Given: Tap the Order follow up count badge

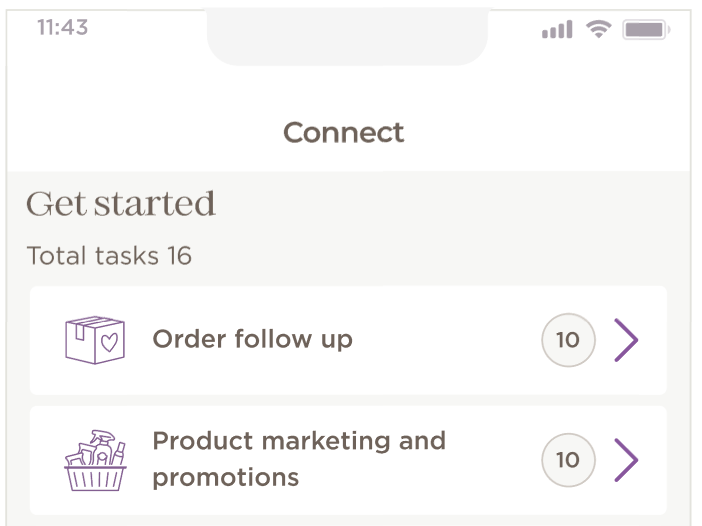Looking at the screenshot, I should click(568, 340).
